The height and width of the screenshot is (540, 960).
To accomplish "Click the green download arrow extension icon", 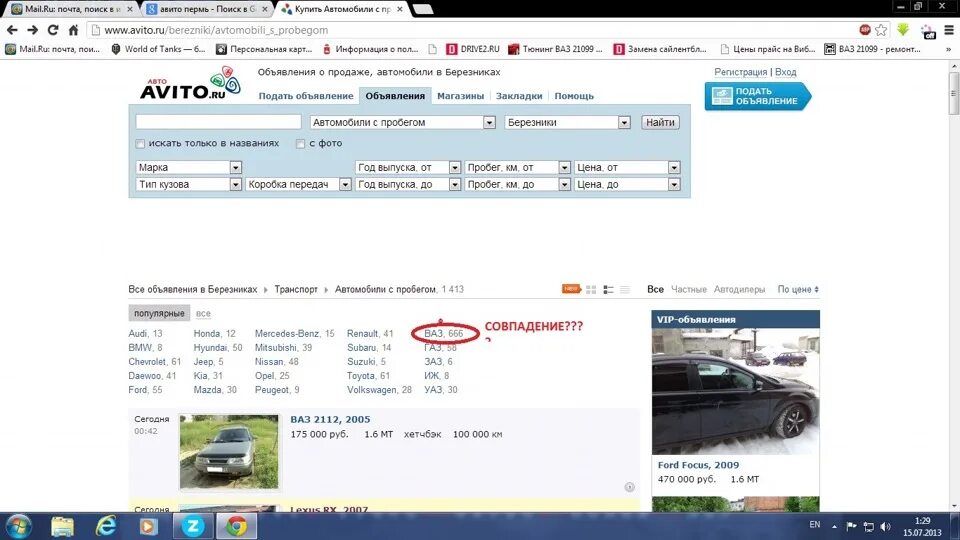I will click(903, 30).
